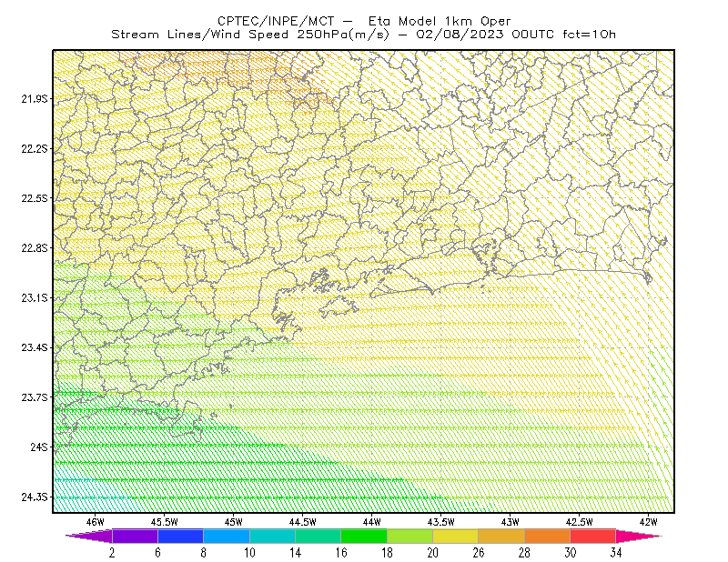728x562 pixels.
Task: Click the magenta right arrow of colorbar
Action: [639, 536]
